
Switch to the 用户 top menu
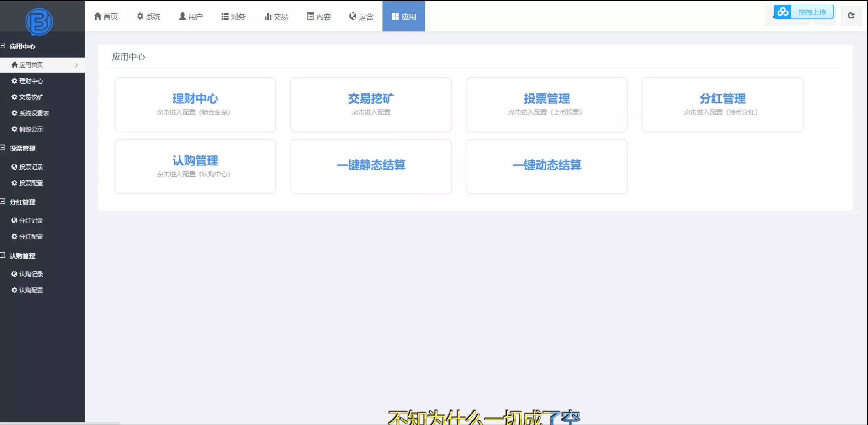[191, 16]
